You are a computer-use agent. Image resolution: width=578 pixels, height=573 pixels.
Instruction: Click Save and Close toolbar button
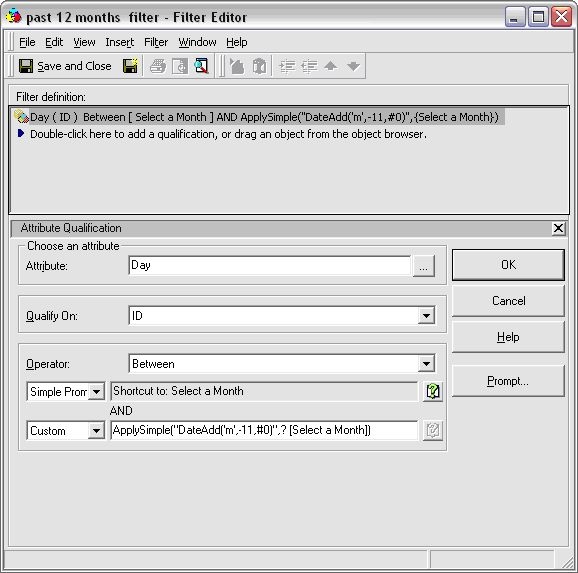click(65, 66)
